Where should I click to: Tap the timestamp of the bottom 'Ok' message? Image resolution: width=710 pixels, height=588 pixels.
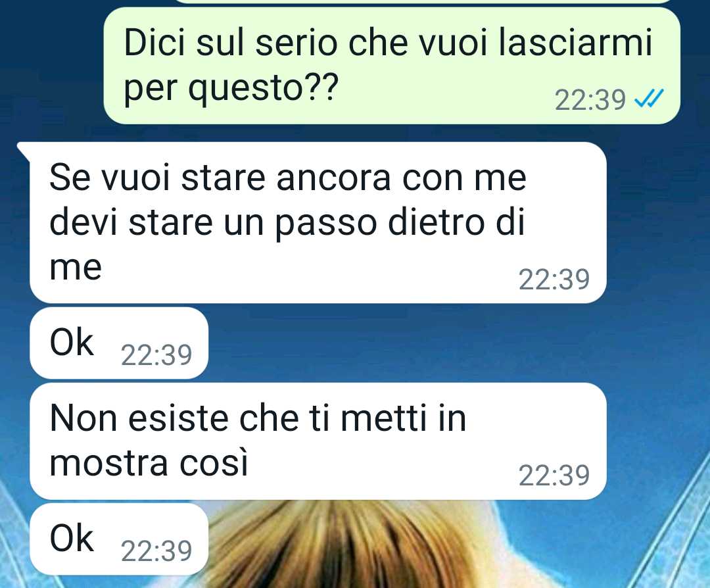click(156, 551)
